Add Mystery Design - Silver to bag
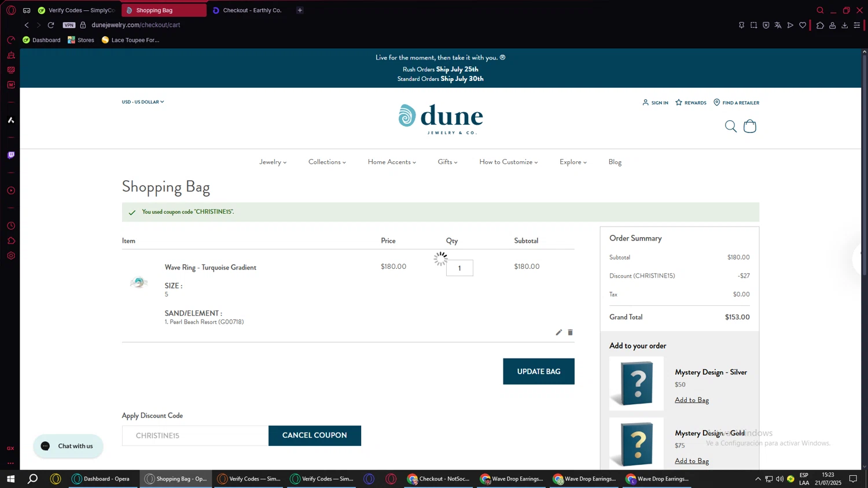Viewport: 868px width, 488px height. 692,400
